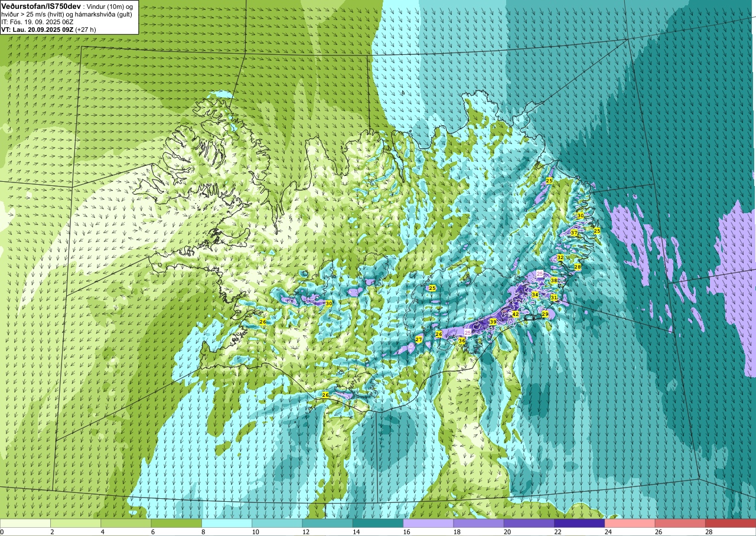
Task: Click the legend swatch for 4–6 m/s
Action: (126, 523)
